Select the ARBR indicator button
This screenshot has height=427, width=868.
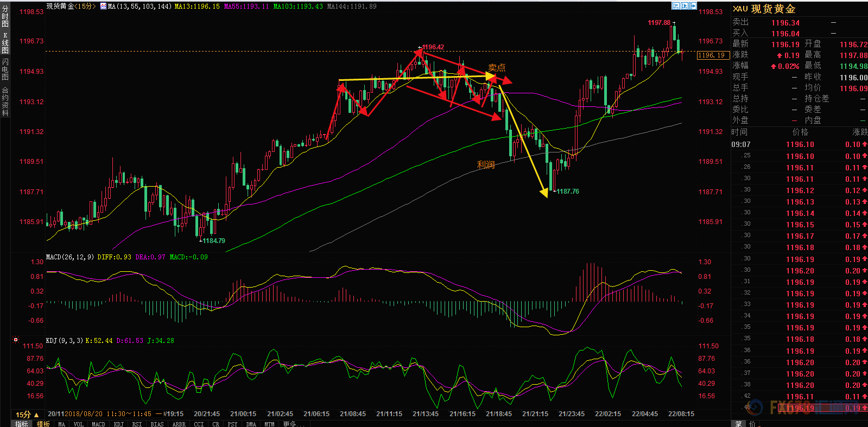[x=179, y=424]
